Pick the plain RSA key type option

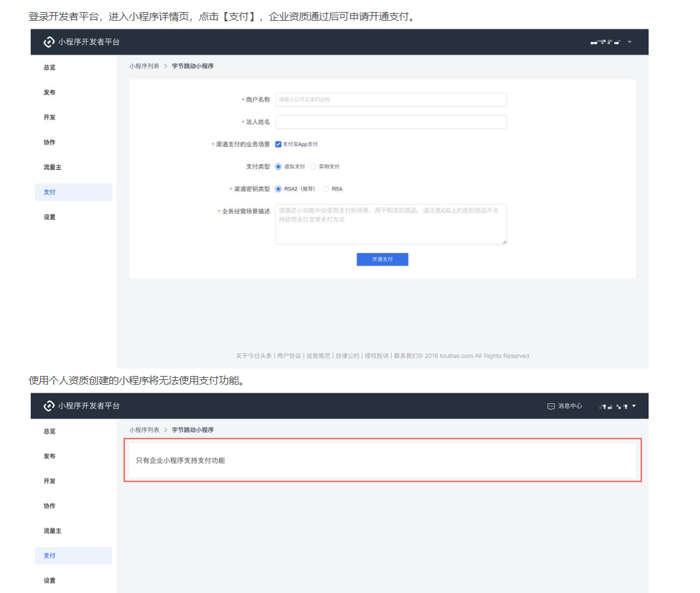tap(326, 189)
